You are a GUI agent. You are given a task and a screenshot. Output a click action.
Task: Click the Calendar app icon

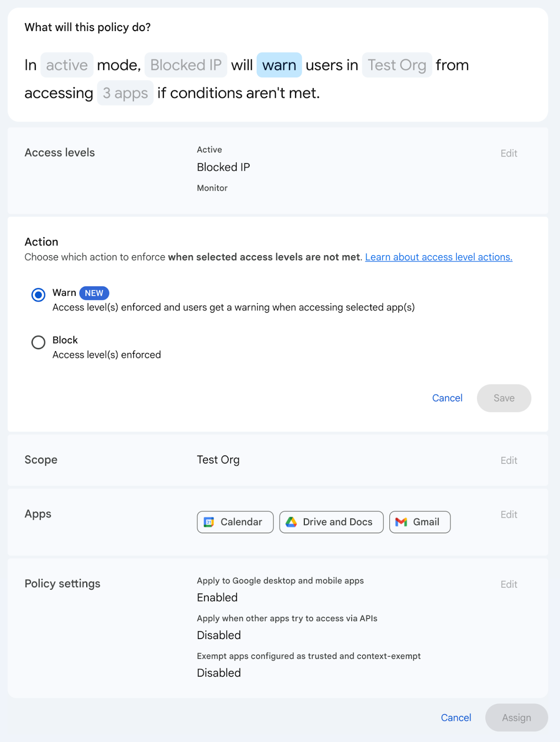point(209,522)
